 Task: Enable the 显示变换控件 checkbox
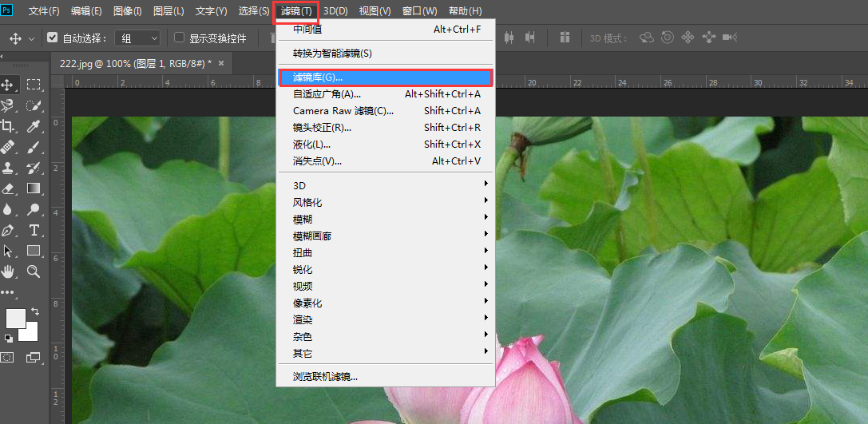coord(179,38)
